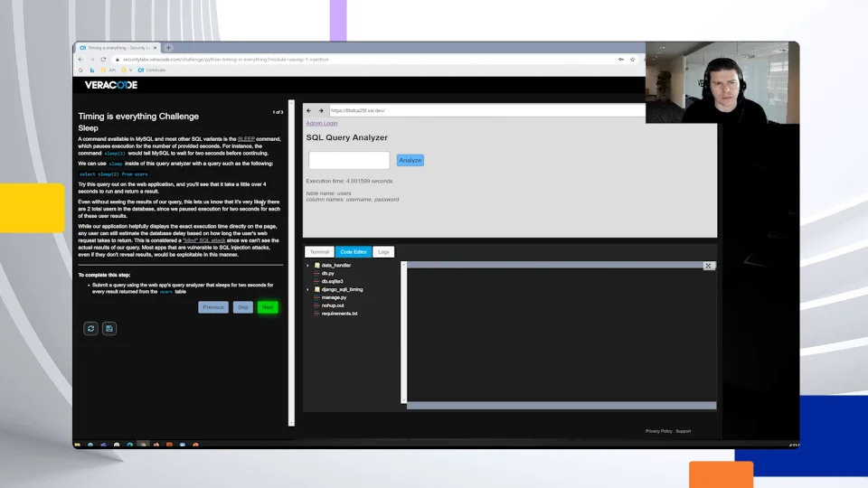Open the Support link
The width and height of the screenshot is (868, 488).
pos(684,431)
